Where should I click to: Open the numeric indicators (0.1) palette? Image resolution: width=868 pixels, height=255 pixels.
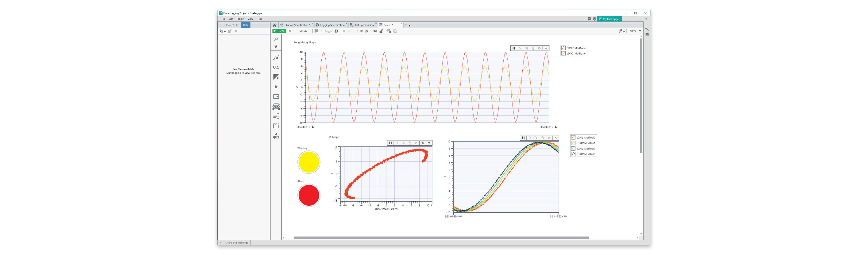(276, 67)
